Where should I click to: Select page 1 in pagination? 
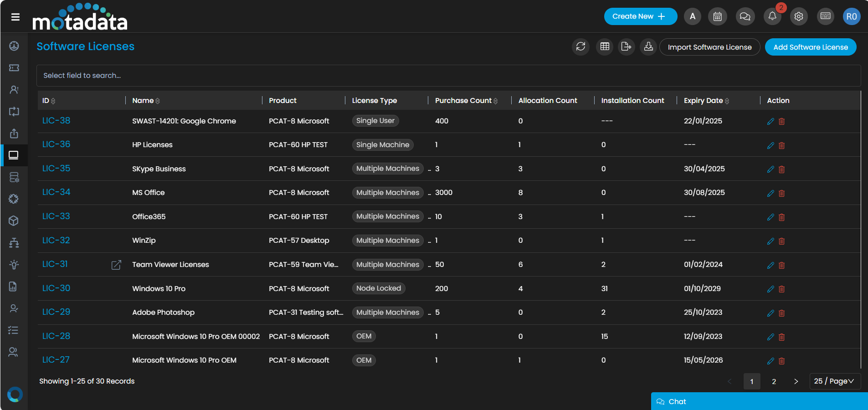point(752,381)
